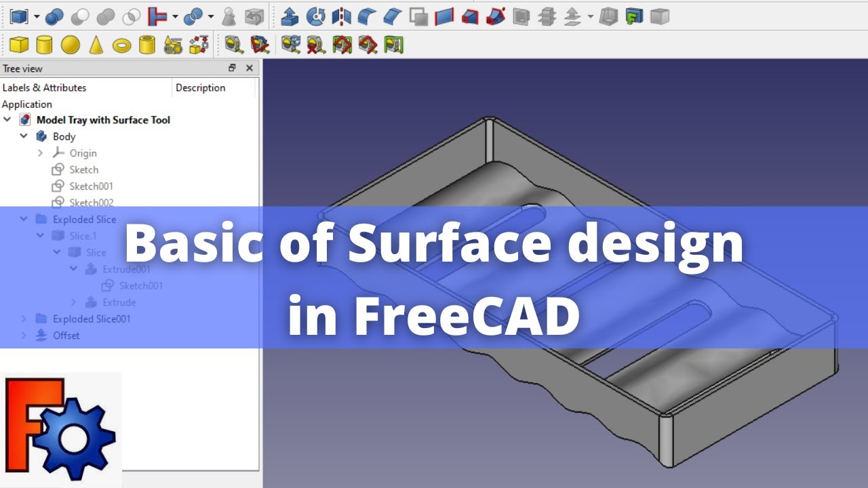Select the Exploded Slice tree item

click(x=84, y=220)
